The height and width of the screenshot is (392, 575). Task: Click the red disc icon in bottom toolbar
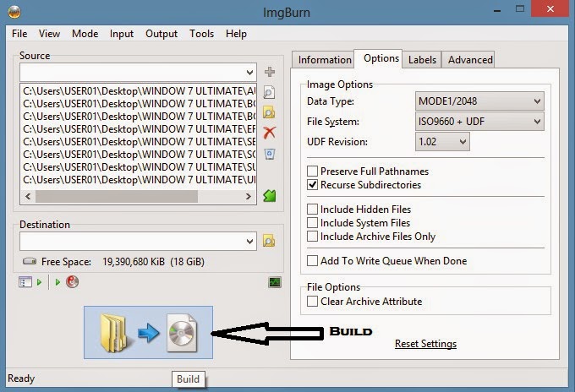coord(72,281)
